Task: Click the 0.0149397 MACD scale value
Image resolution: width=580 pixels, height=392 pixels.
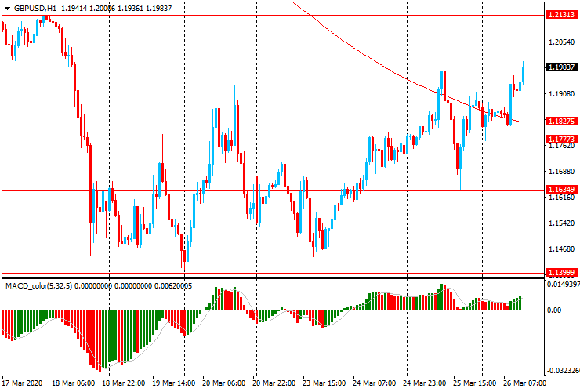Action: click(x=564, y=285)
